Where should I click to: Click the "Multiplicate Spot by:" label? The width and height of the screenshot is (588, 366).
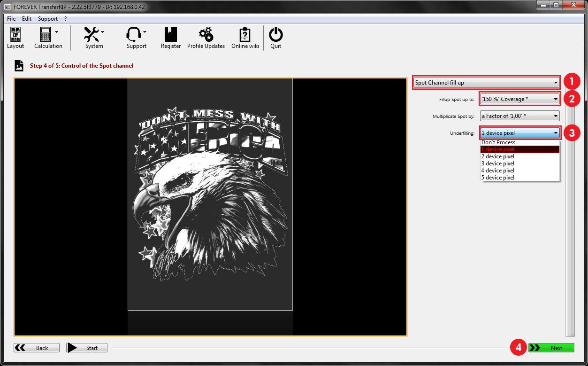[x=454, y=116]
